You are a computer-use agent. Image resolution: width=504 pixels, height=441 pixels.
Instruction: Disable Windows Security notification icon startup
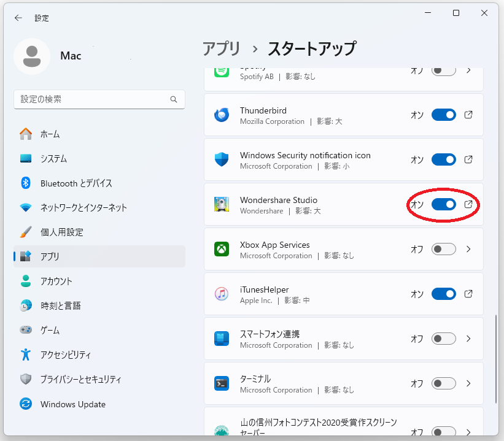(x=444, y=159)
